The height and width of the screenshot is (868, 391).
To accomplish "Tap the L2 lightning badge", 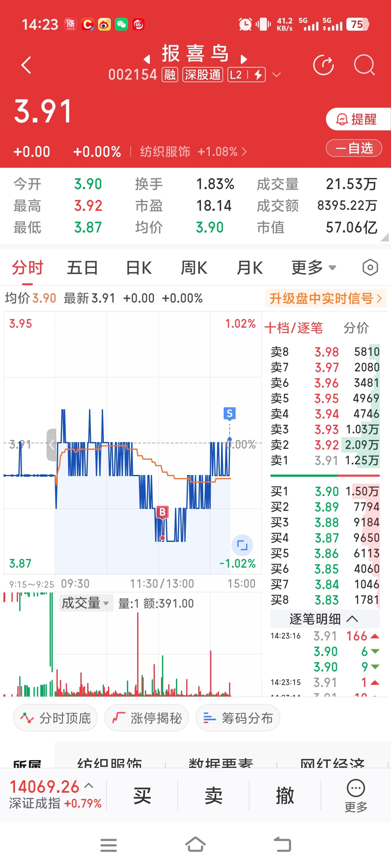I will click(247, 74).
